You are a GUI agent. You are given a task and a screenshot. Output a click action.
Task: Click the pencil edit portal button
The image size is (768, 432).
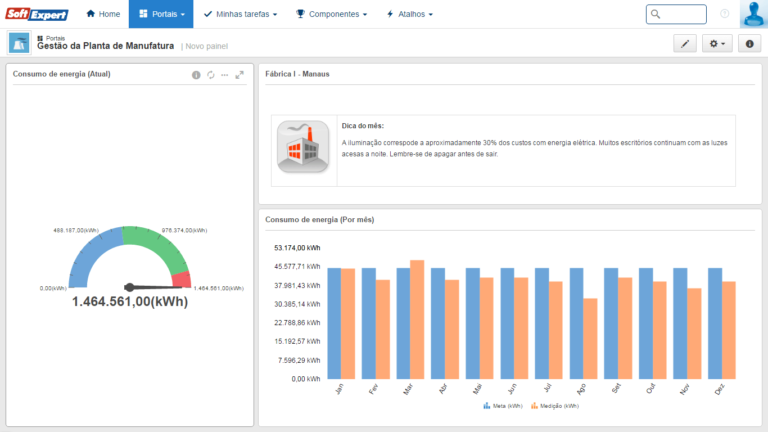coord(685,43)
